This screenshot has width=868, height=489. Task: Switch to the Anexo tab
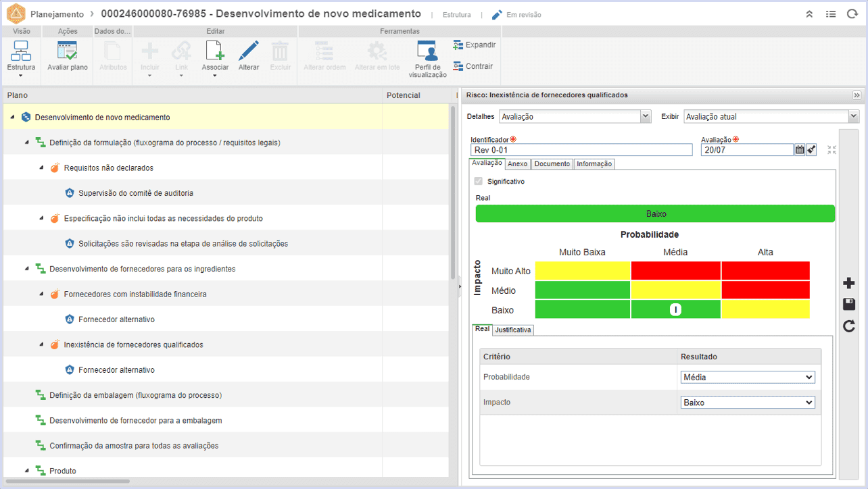(518, 163)
